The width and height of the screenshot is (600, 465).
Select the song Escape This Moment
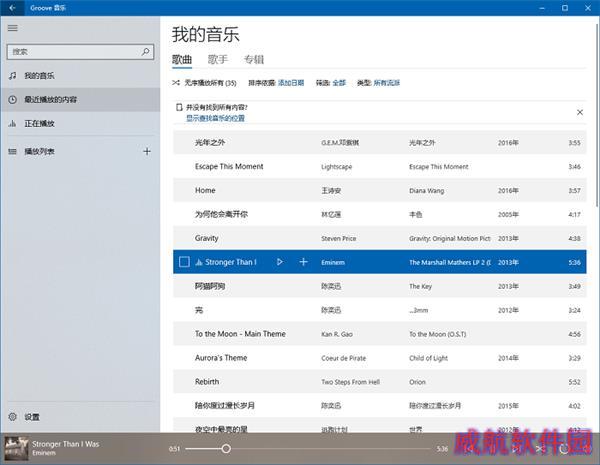pyautogui.click(x=380, y=166)
